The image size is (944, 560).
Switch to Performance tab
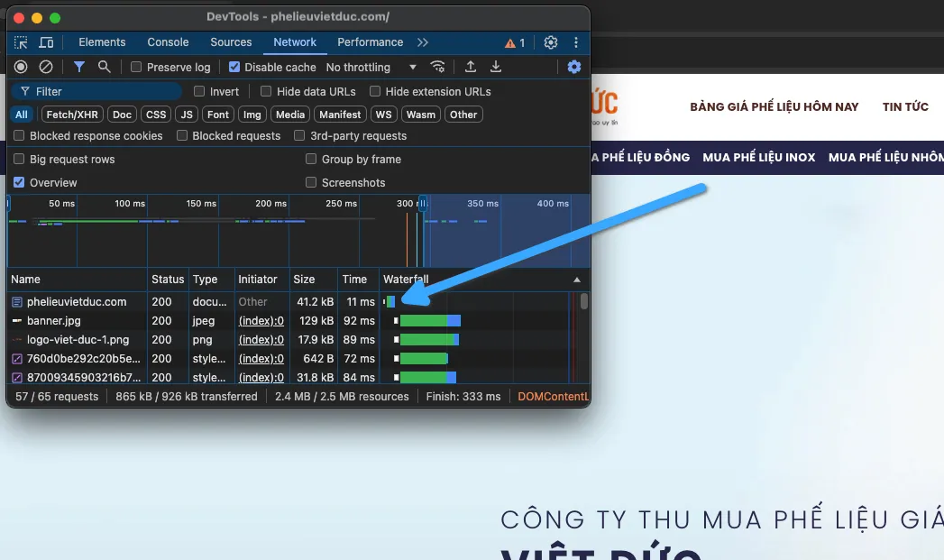coord(371,42)
